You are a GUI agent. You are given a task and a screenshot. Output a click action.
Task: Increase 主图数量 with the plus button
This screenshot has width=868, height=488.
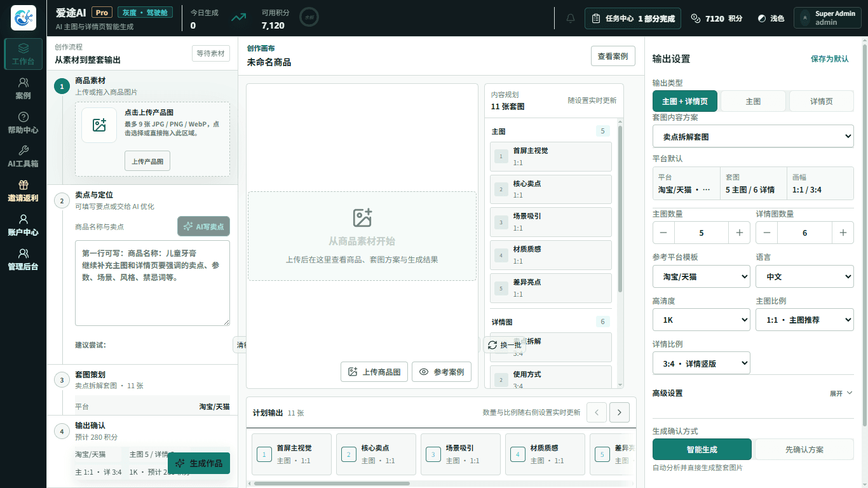(x=740, y=233)
